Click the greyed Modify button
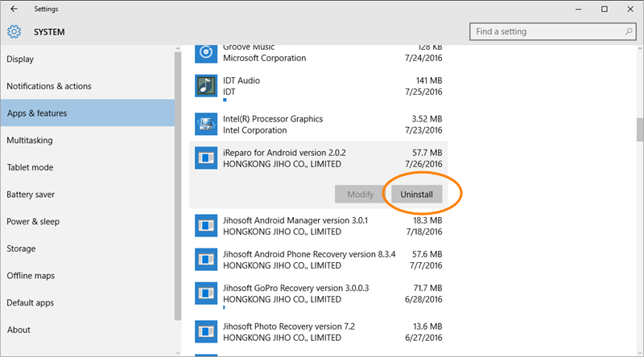The height and width of the screenshot is (357, 644). pos(360,194)
